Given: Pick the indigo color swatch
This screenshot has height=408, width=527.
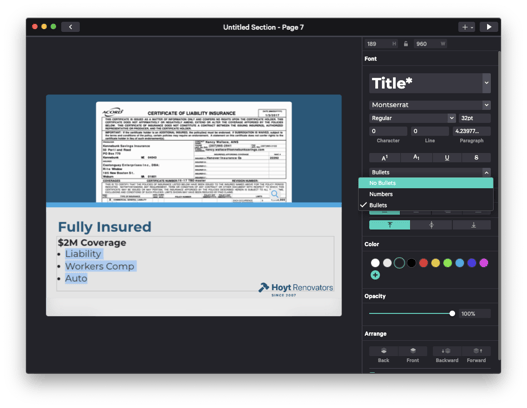Looking at the screenshot, I should pos(472,263).
